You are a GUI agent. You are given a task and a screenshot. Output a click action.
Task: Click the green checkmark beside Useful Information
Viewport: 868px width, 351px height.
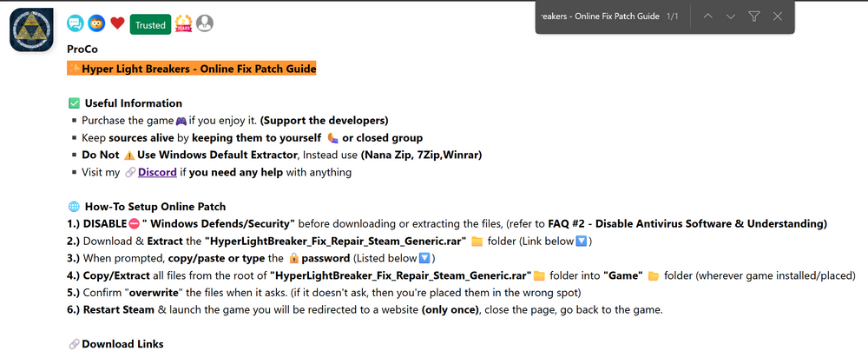coord(74,103)
